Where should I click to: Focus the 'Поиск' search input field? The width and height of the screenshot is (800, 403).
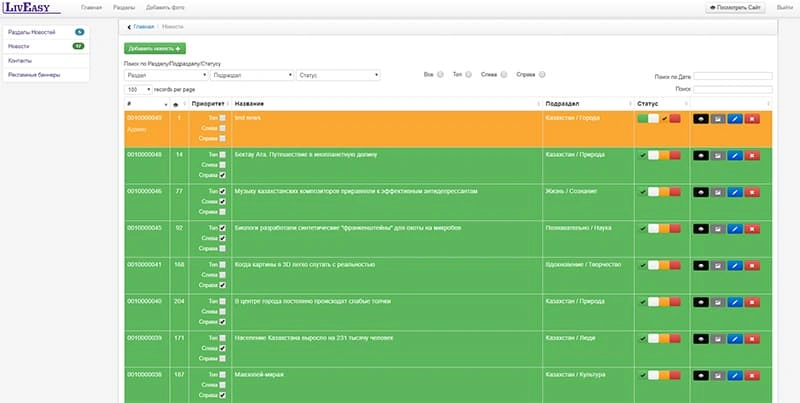[x=733, y=89]
